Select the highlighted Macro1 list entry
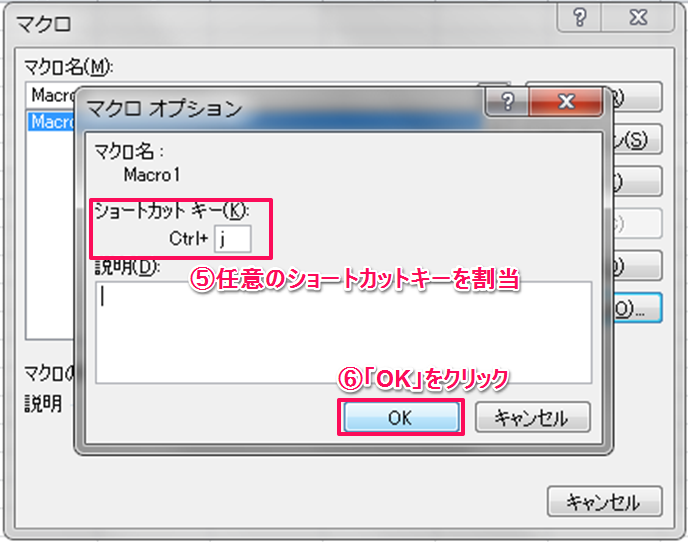688x542 pixels. [x=52, y=122]
